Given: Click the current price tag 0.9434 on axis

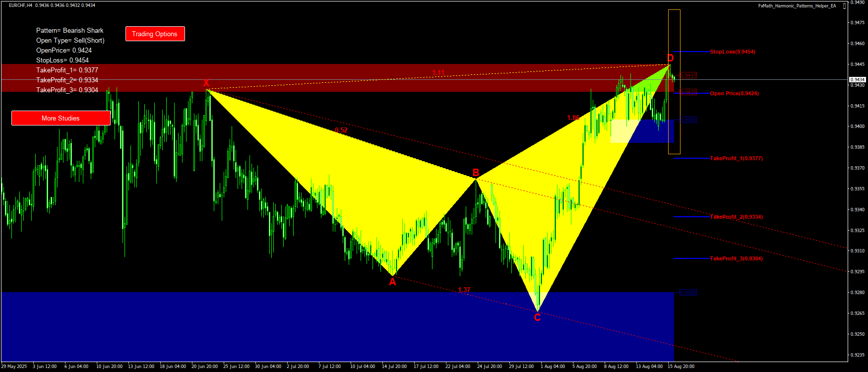Looking at the screenshot, I should 857,79.
